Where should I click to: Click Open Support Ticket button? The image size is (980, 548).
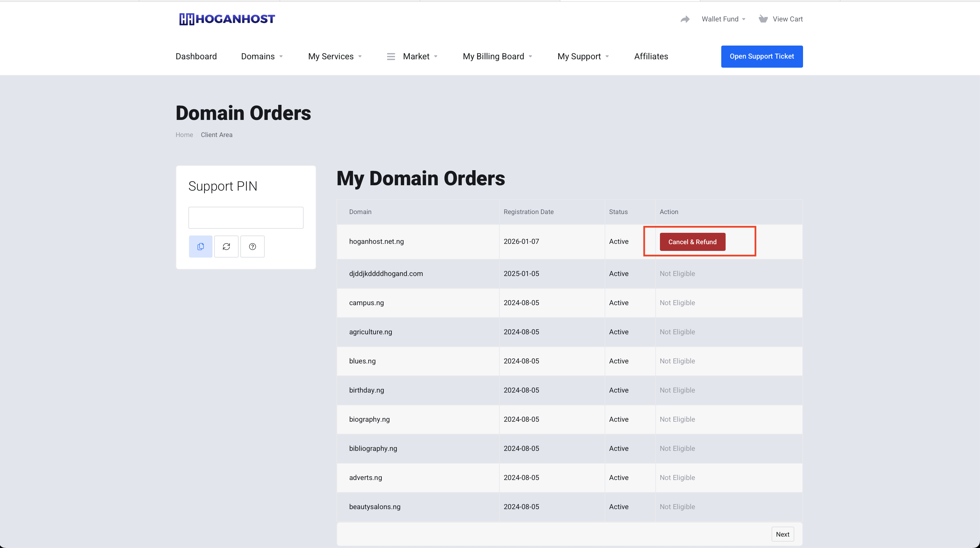pyautogui.click(x=761, y=56)
